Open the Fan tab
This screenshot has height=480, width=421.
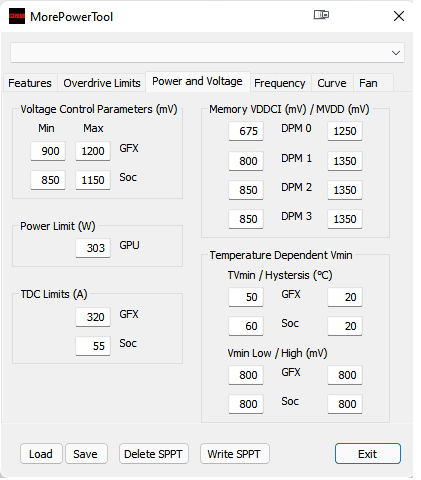pyautogui.click(x=368, y=83)
